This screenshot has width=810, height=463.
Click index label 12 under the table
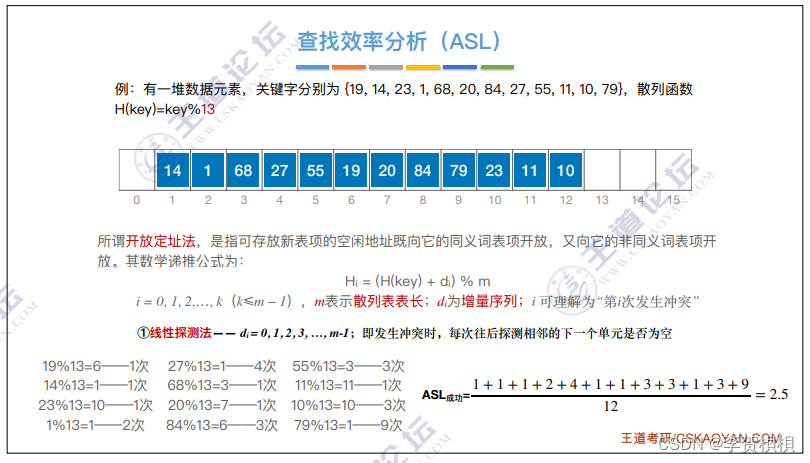566,200
